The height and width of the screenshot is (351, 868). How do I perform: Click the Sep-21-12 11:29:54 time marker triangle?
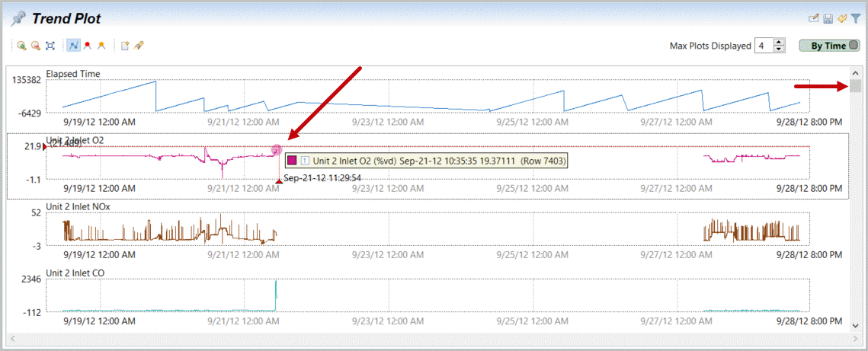279,180
